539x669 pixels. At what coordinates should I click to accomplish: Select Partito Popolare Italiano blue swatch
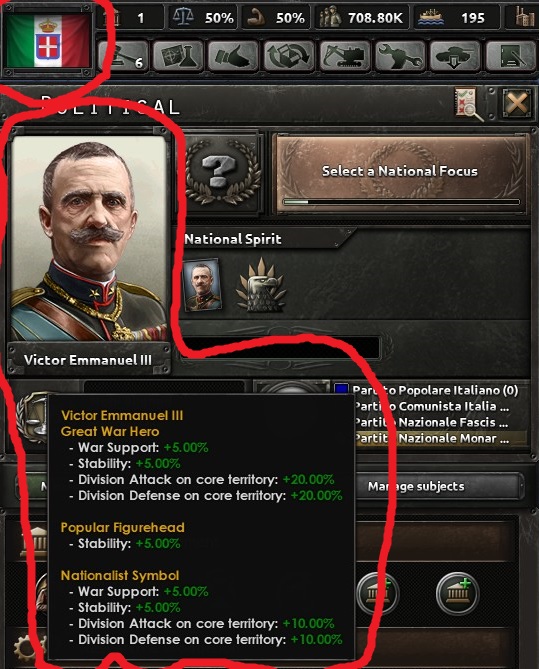341,390
